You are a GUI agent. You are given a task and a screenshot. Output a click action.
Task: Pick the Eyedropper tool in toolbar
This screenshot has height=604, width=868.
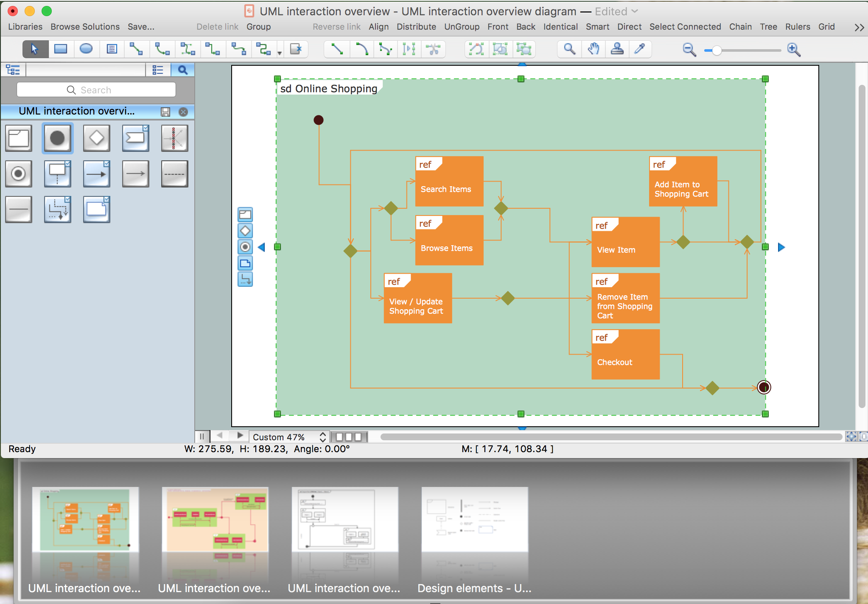pos(640,49)
